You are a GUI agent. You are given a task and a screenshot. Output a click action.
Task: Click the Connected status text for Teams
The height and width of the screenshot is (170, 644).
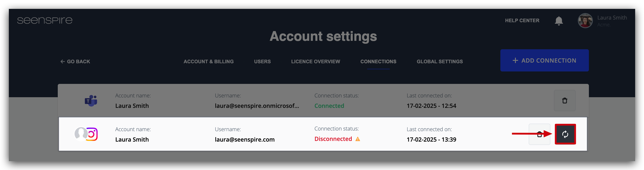point(329,106)
